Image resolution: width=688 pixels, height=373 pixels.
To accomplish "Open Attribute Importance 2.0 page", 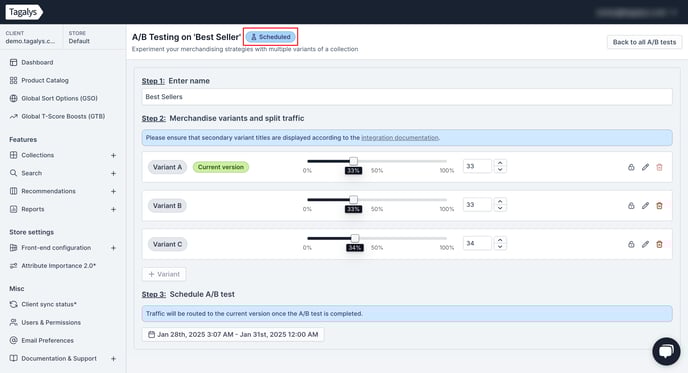I will 58,265.
